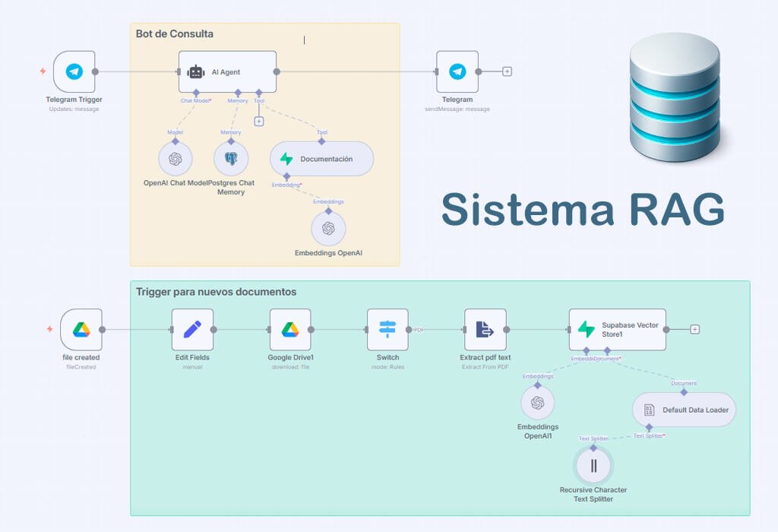Open the OpenAI Chat Model node
Screen dimensions: 778x532
point(176,159)
